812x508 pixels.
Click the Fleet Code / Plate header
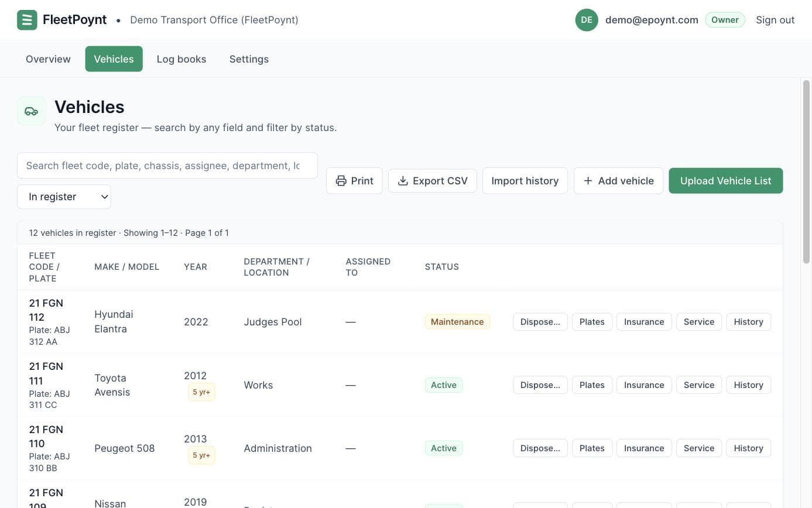(44, 267)
